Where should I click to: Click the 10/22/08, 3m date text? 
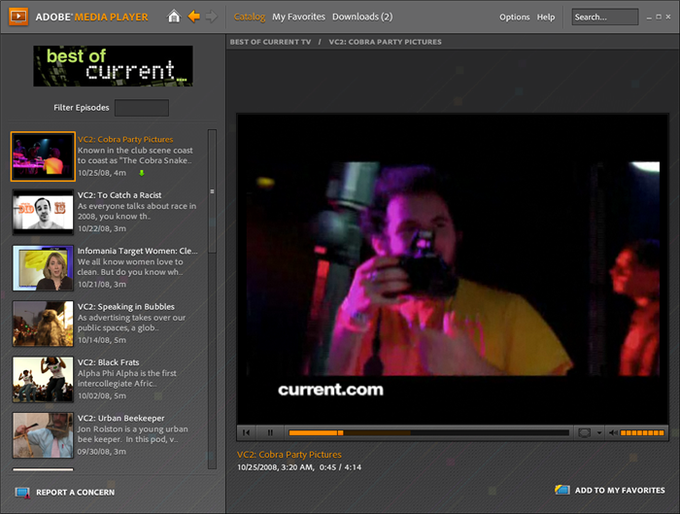[102, 229]
